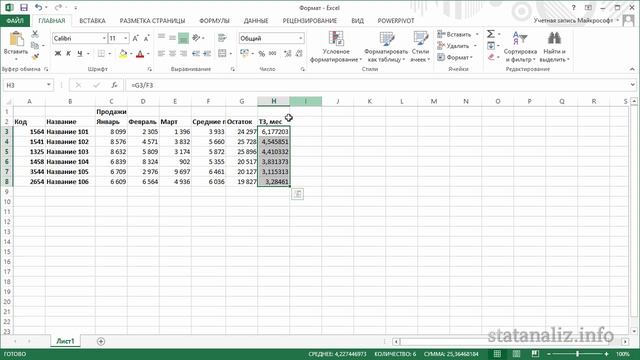Select the Format Painter brush
640x360 pixels.
click(x=35, y=56)
